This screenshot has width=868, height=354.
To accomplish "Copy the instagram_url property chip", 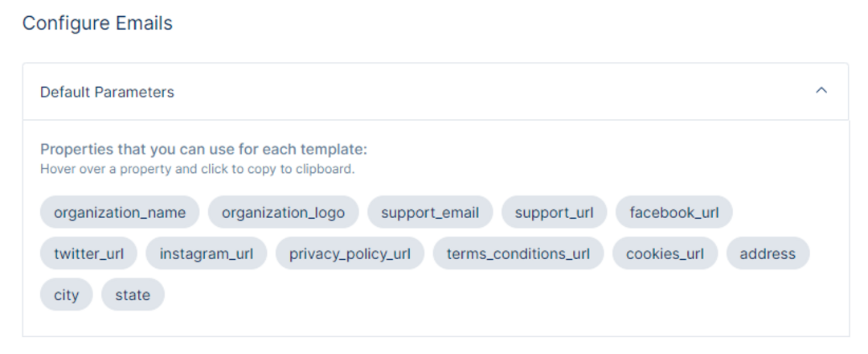I will click(207, 253).
